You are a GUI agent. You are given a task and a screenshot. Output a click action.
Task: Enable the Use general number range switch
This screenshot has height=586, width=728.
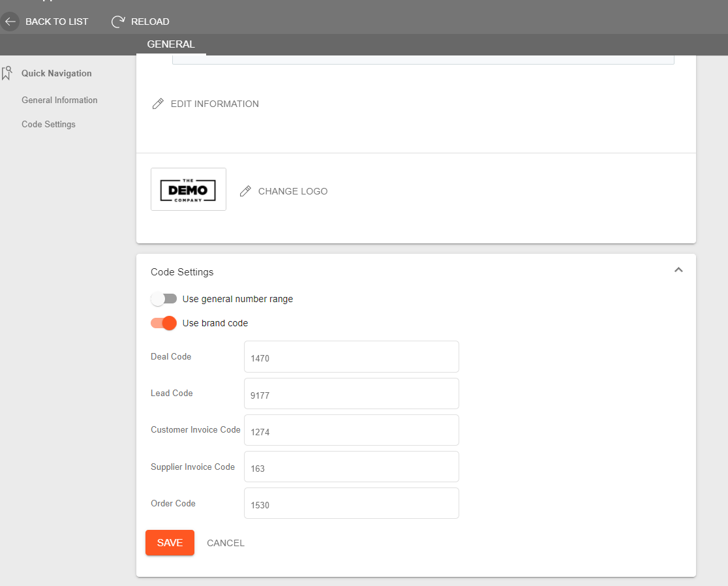[x=164, y=299]
